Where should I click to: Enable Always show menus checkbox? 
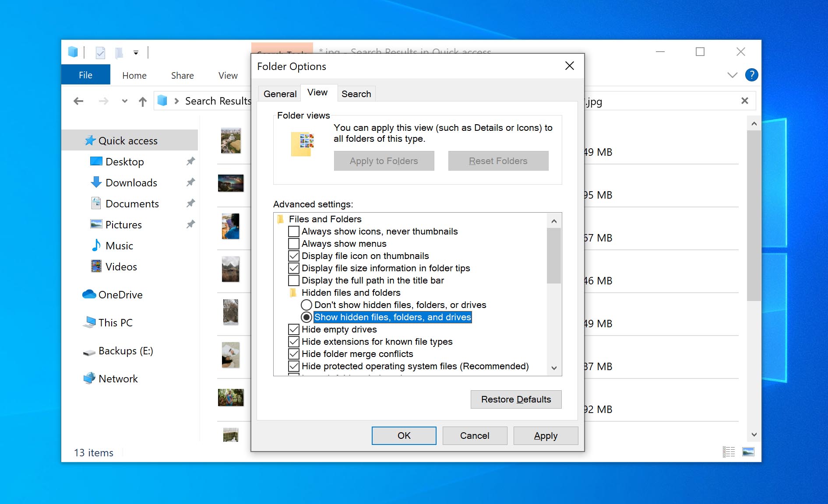pyautogui.click(x=294, y=243)
